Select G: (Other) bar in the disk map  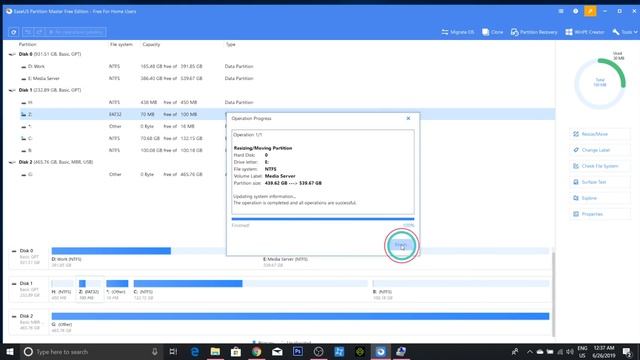[x=300, y=316]
